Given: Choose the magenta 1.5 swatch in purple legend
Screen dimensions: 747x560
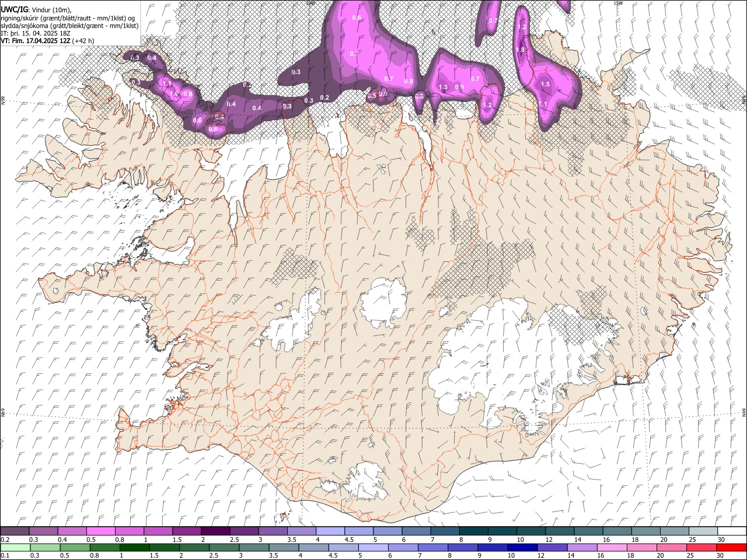Looking at the screenshot, I should point(186,531).
